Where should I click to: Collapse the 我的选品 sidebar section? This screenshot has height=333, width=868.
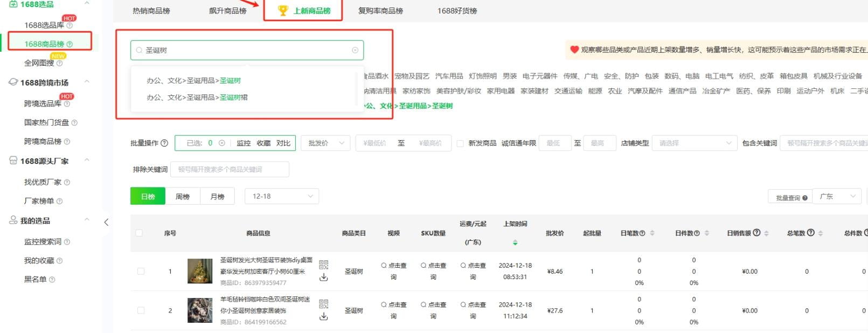click(87, 220)
